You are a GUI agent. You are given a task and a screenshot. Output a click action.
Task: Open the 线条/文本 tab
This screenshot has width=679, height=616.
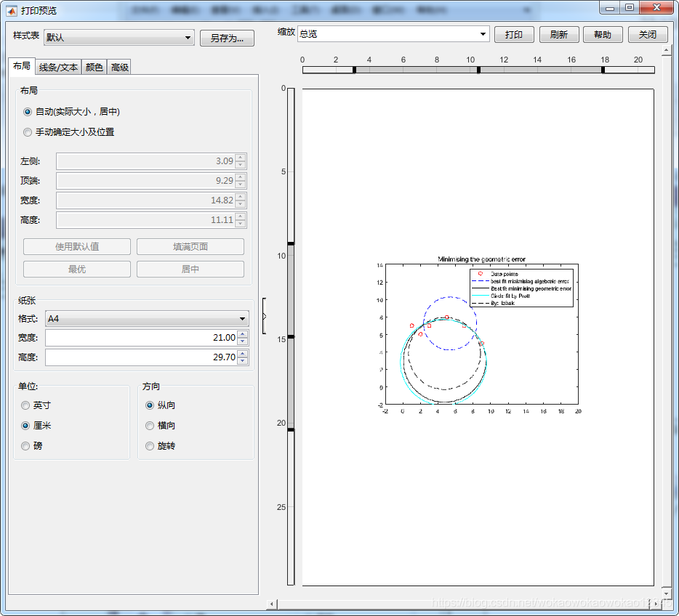tap(57, 66)
